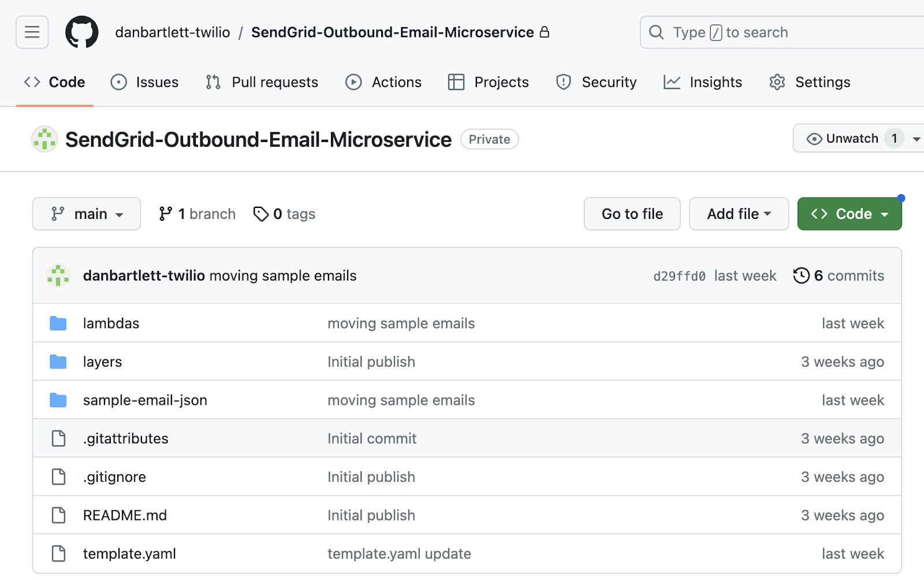Open the template.yaml file

click(x=129, y=553)
